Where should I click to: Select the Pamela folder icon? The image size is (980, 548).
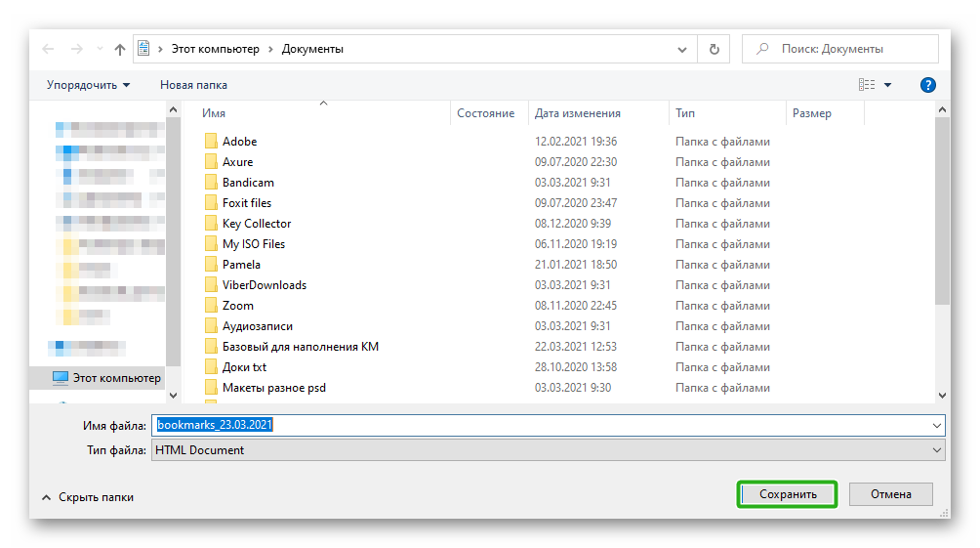coord(211,264)
